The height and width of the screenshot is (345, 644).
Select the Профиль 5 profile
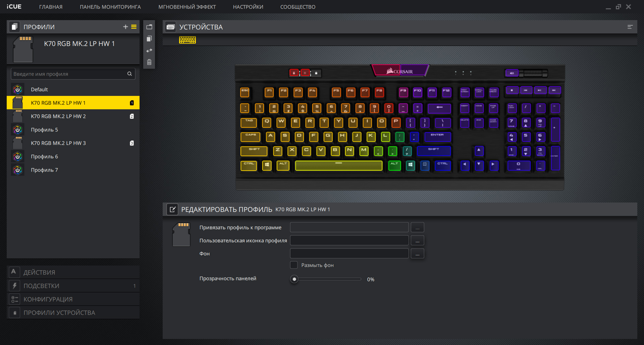pyautogui.click(x=44, y=130)
